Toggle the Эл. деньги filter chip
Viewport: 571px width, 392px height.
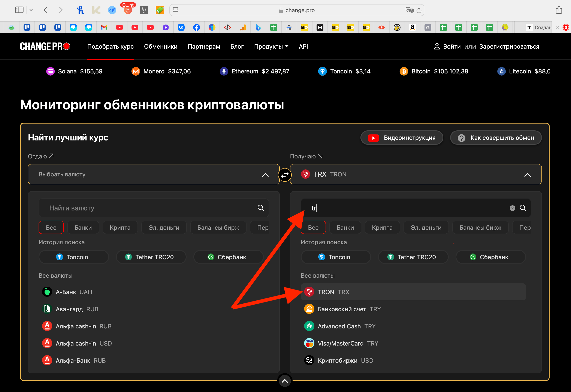coord(164,227)
